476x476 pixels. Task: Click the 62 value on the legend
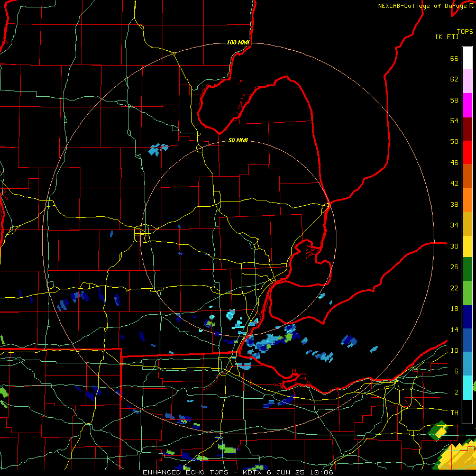click(454, 79)
